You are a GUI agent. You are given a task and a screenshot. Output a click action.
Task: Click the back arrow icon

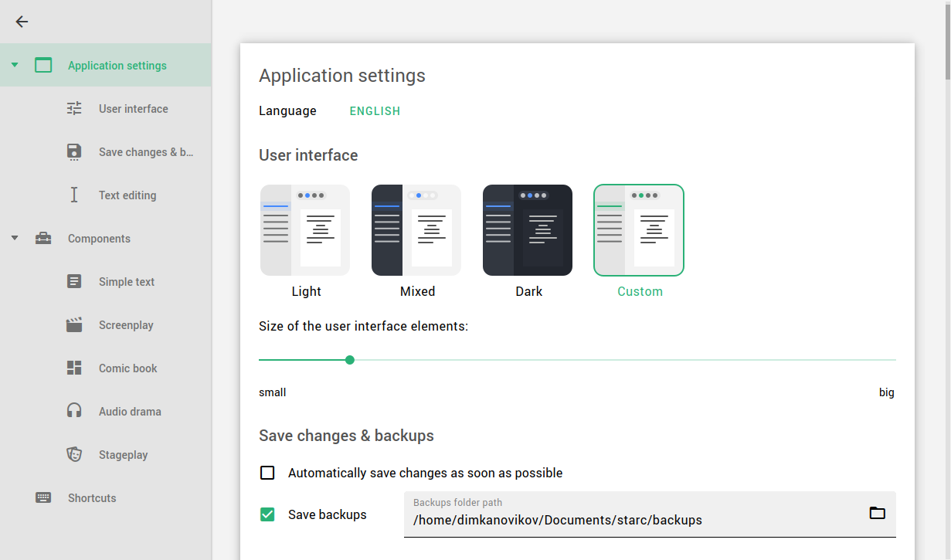(x=22, y=22)
